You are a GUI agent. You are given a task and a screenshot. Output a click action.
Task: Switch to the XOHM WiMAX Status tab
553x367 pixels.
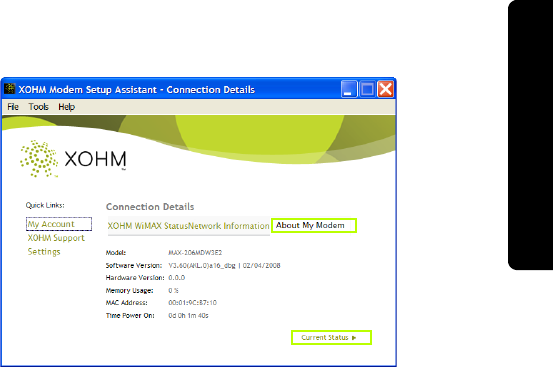pyautogui.click(x=147, y=226)
